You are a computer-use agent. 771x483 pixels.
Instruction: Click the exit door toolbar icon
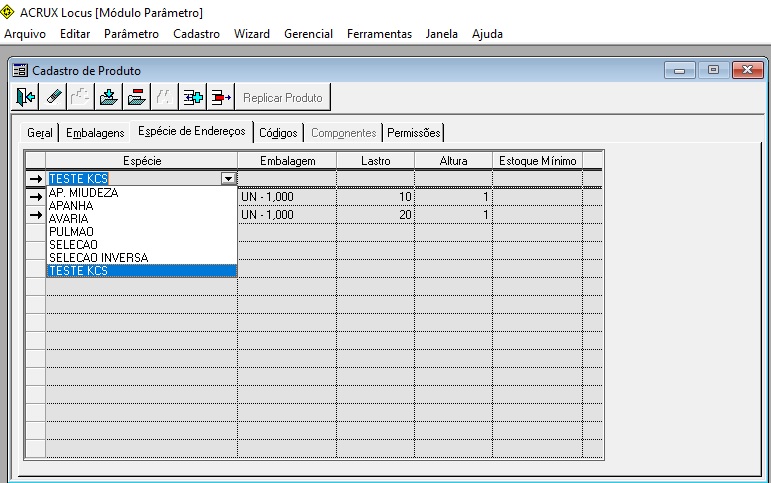click(25, 97)
